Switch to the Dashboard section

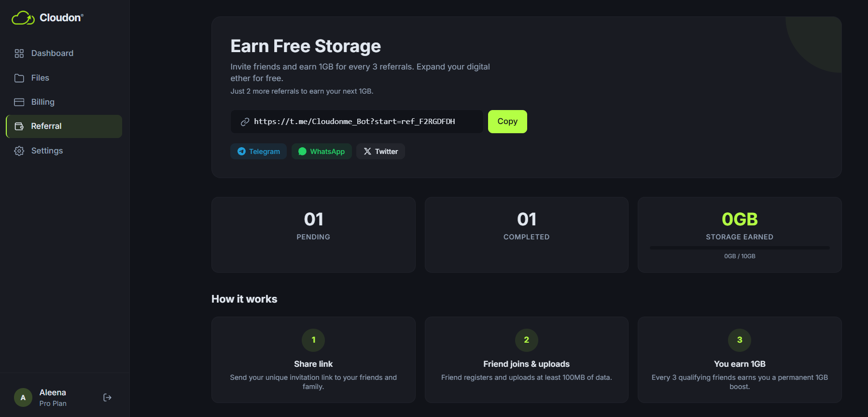click(x=52, y=53)
